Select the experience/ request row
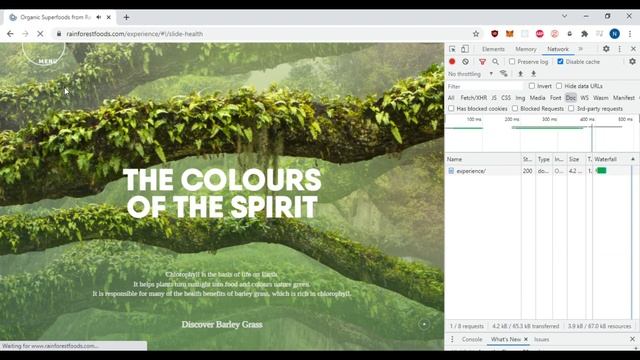Image resolution: width=640 pixels, height=360 pixels. pyautogui.click(x=540, y=171)
